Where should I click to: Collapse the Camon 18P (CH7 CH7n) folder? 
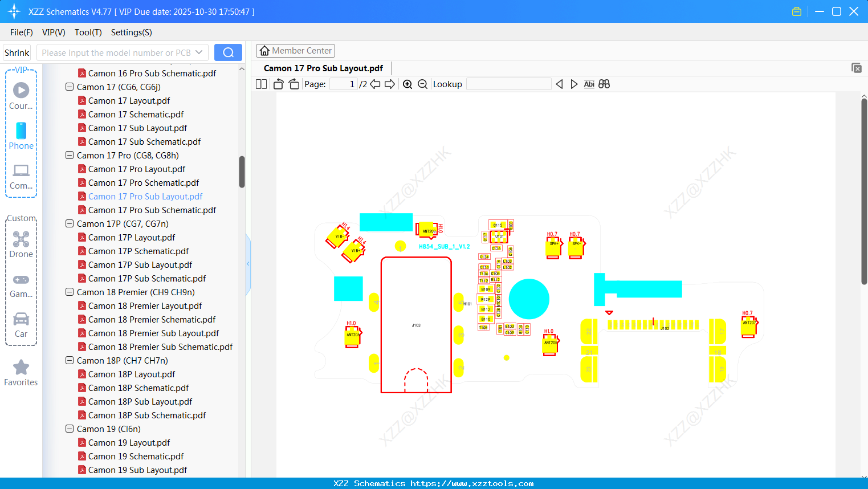pos(70,361)
